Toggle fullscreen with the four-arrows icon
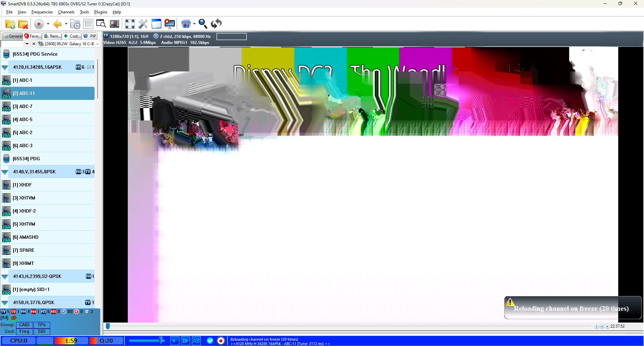Screen dimensions: 644x346 pyautogui.click(x=130, y=24)
